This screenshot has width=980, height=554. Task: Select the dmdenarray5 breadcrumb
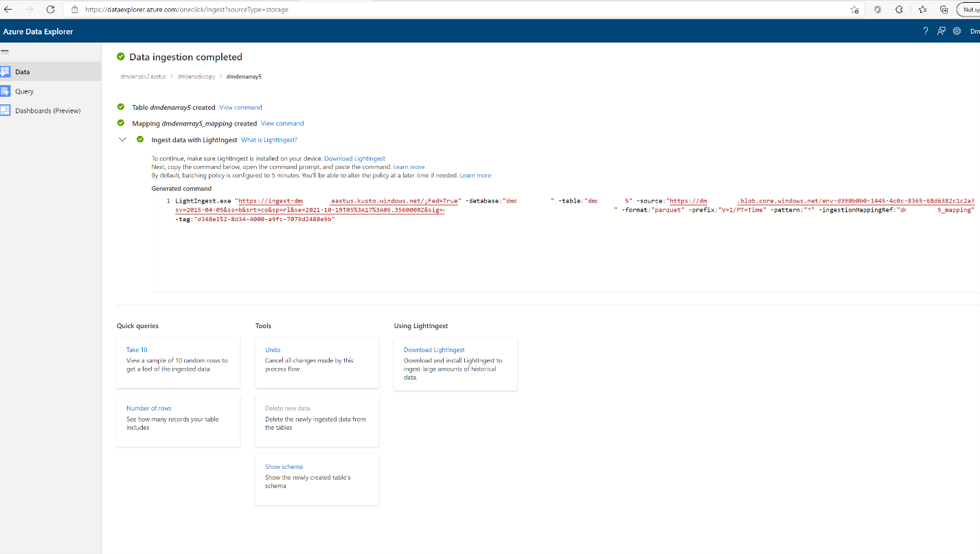244,77
